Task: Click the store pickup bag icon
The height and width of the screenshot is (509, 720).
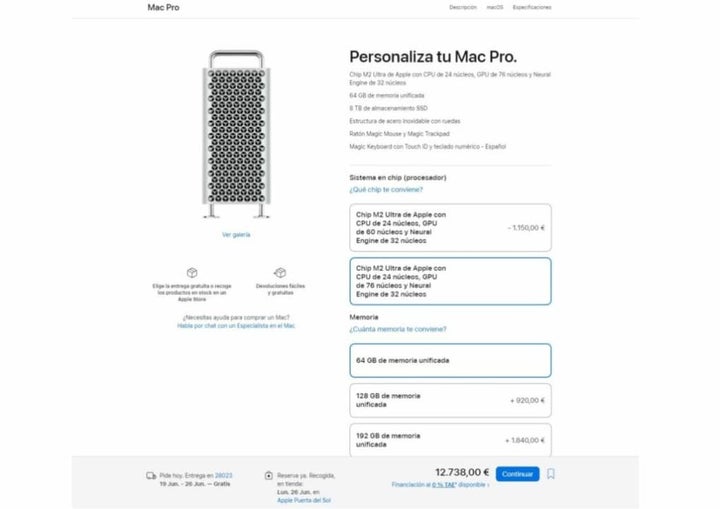Action: tap(269, 475)
